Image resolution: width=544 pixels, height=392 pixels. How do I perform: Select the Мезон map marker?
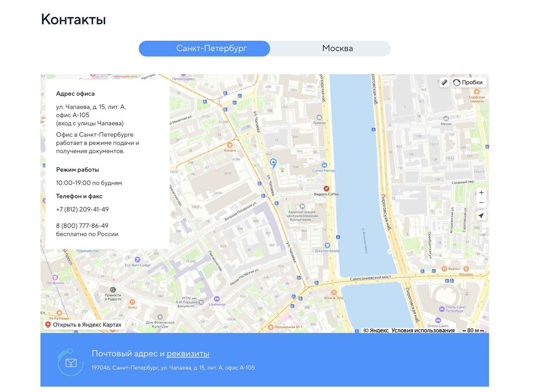[446, 118]
